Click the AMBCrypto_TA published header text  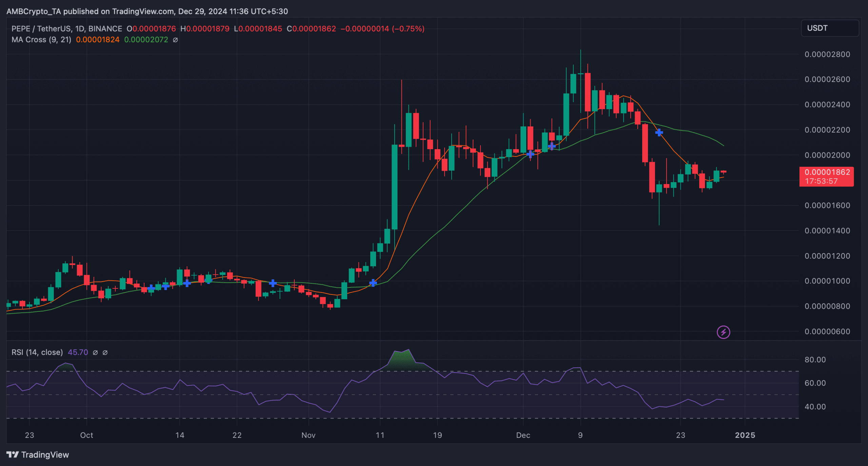[147, 12]
